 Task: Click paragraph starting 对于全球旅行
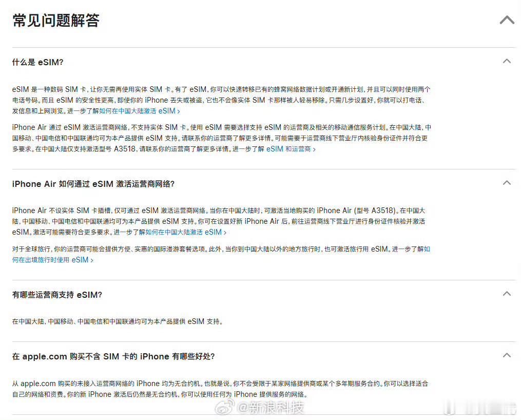[x=221, y=254]
